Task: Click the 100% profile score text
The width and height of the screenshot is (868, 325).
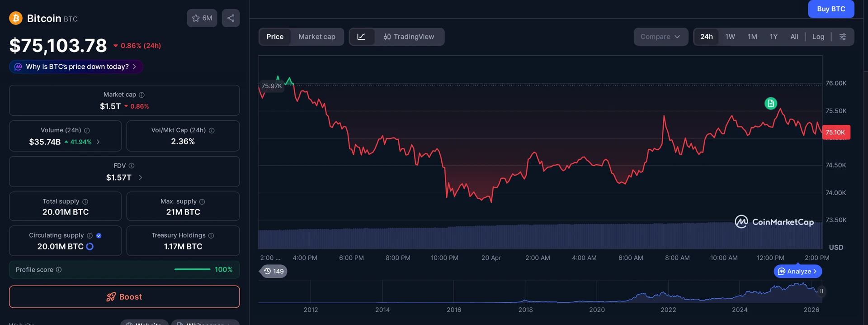Action: 223,269
